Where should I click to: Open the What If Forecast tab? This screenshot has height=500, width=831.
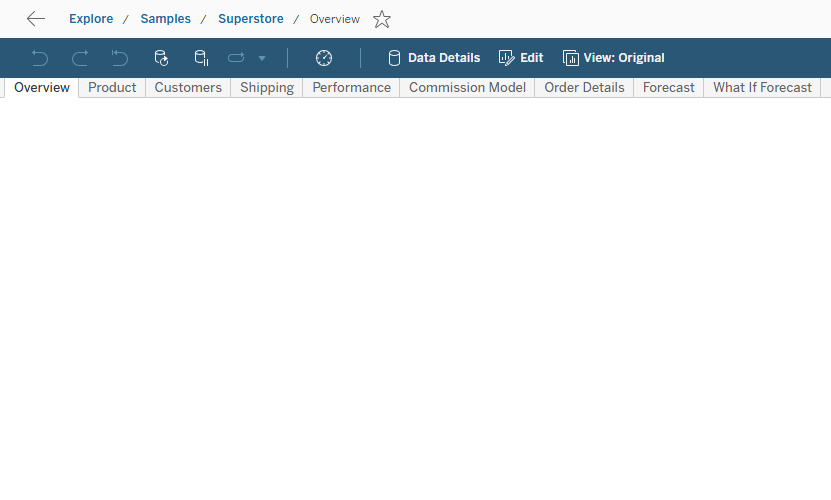point(762,88)
